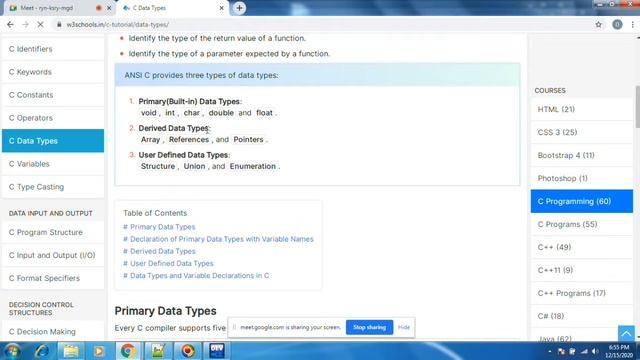Select C Data Types in the sidebar
The height and width of the screenshot is (360, 640).
point(53,141)
